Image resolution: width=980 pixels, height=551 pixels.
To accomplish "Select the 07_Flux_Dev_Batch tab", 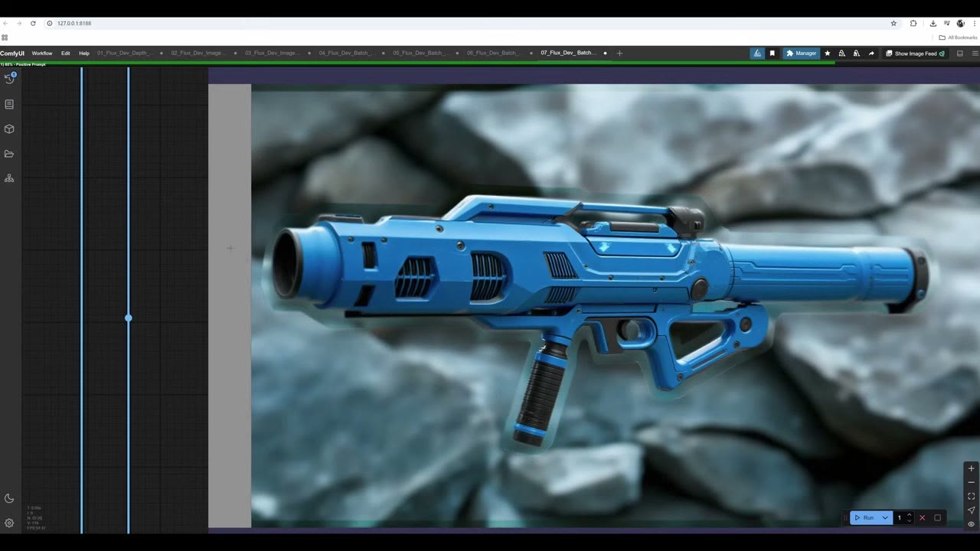I will (x=568, y=54).
